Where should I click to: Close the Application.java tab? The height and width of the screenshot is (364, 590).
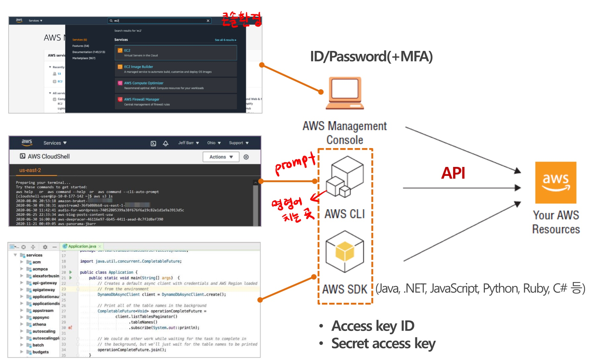pos(100,246)
